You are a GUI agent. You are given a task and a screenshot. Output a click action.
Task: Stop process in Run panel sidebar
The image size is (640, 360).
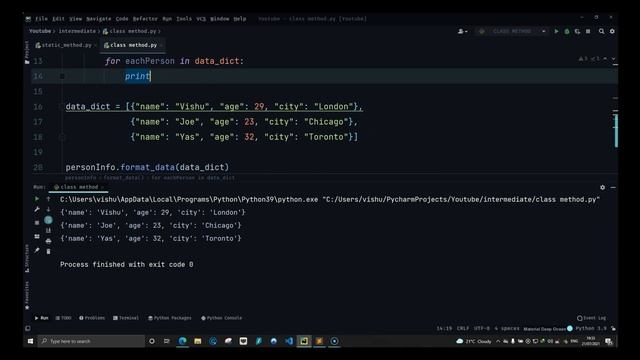coord(37,223)
